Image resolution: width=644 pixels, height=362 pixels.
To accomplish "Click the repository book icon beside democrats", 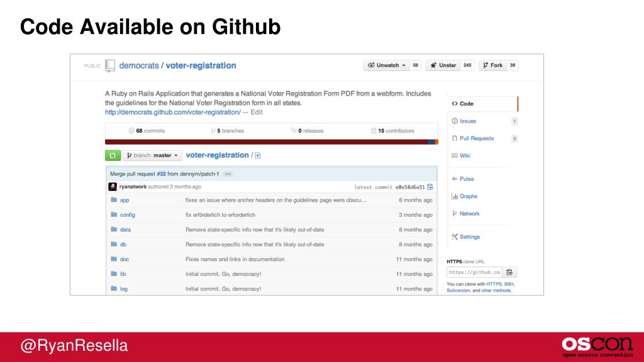I will pos(109,65).
